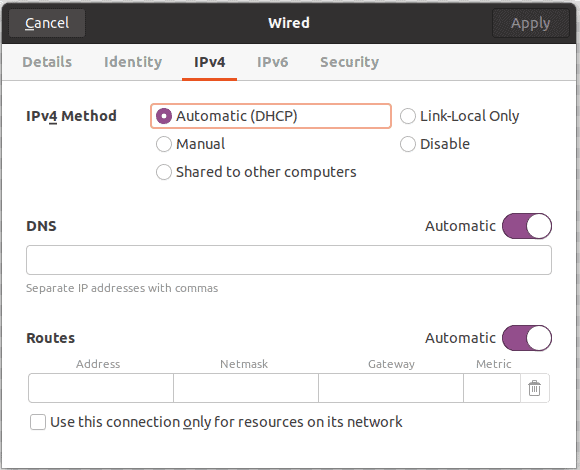Toggle the Routes Automatic switch

(527, 338)
